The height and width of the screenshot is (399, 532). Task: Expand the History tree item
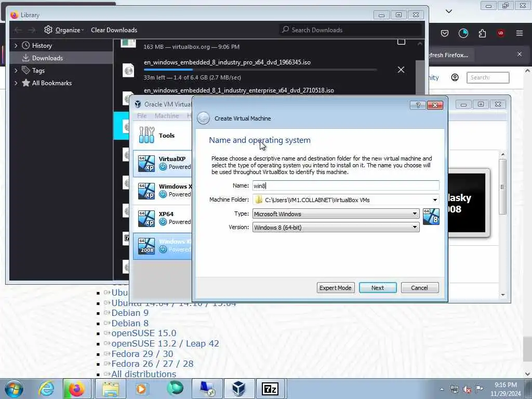click(16, 46)
